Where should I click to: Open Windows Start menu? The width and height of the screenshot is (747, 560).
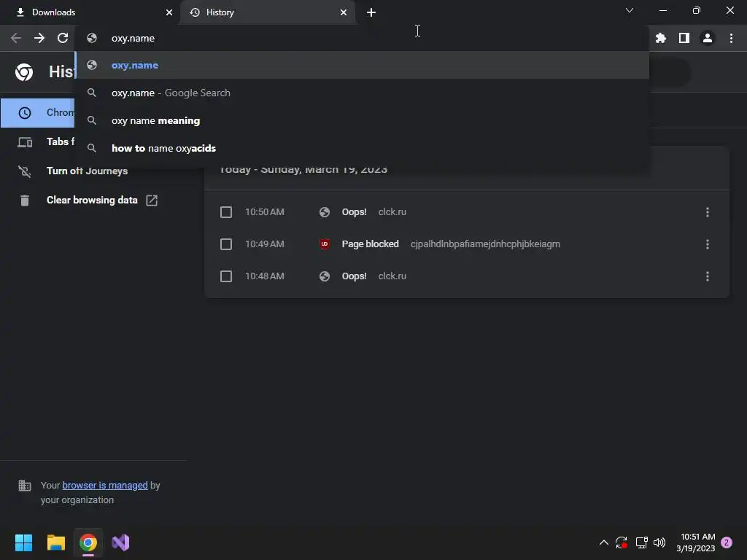[x=23, y=542]
